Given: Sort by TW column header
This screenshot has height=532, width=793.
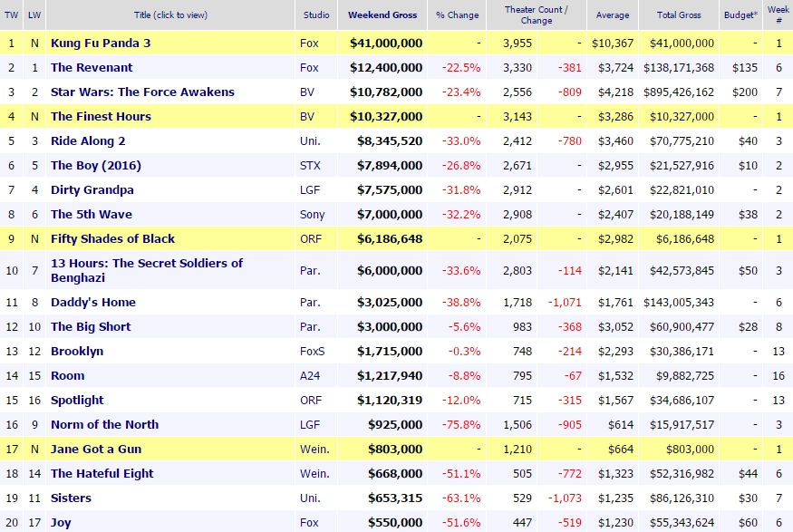Looking at the screenshot, I should [x=11, y=15].
